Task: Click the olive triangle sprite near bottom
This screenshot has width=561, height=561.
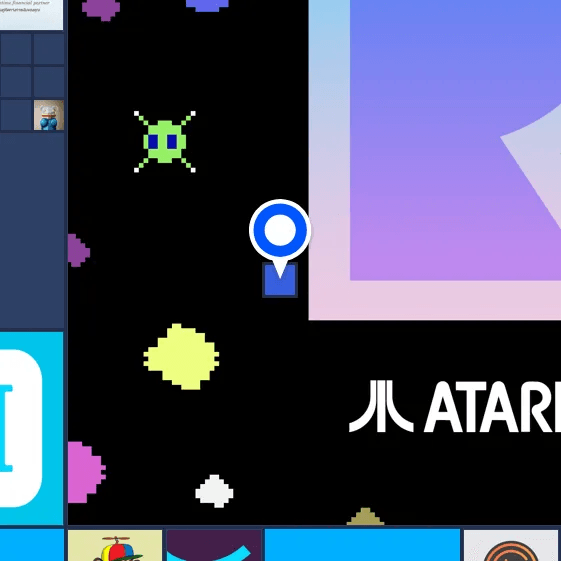Action: [365, 517]
